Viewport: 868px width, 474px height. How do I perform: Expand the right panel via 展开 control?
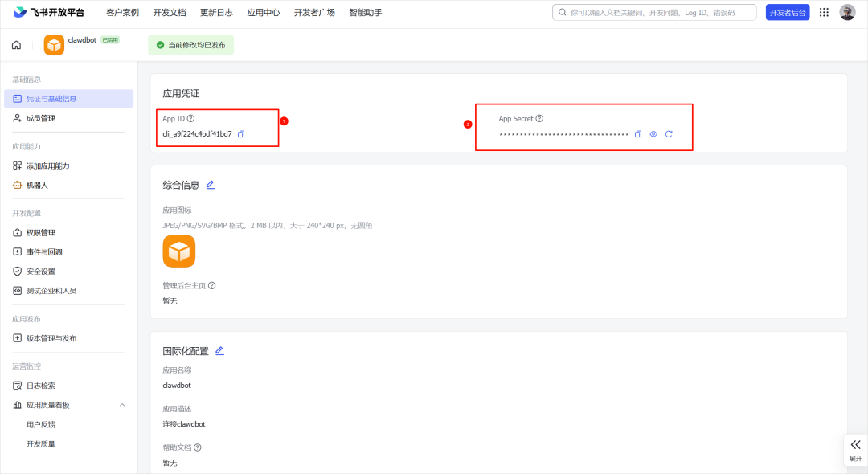pyautogui.click(x=855, y=448)
